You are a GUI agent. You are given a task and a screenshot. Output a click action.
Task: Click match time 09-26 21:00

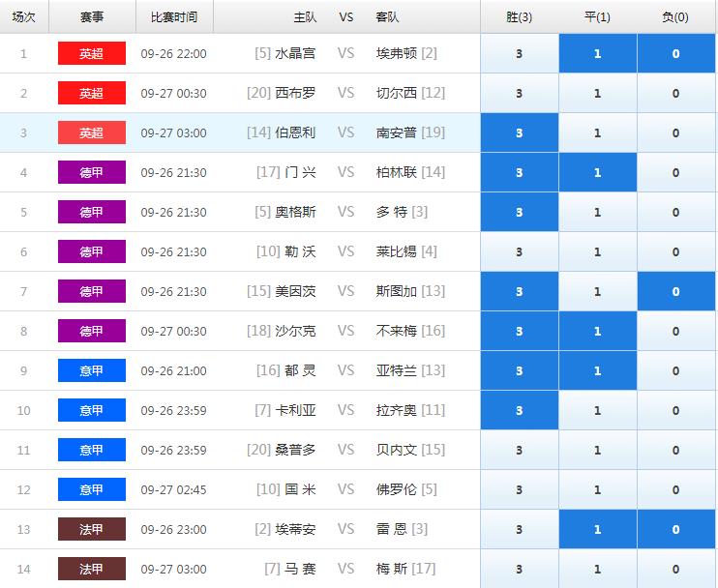point(173,371)
